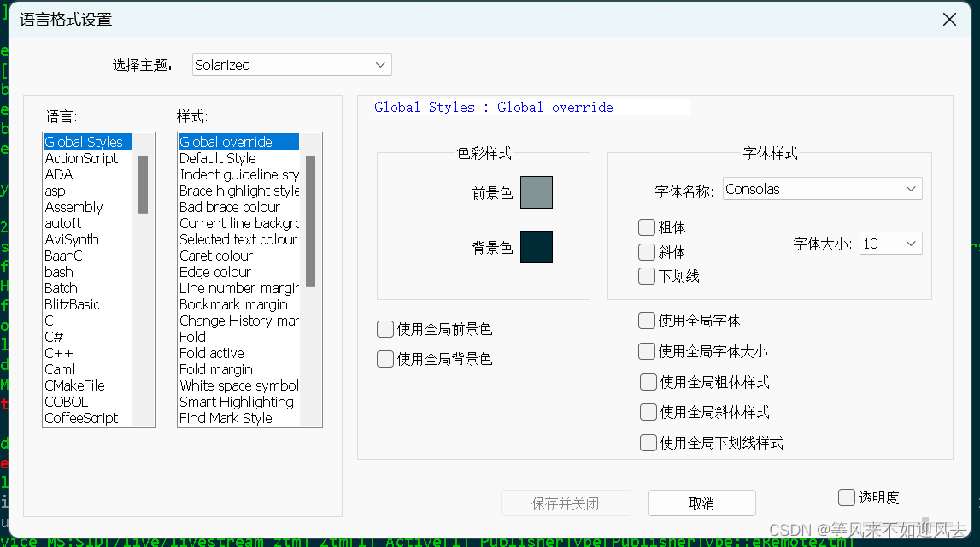
Task: Select Smart Highlighting style entry
Action: click(x=237, y=402)
